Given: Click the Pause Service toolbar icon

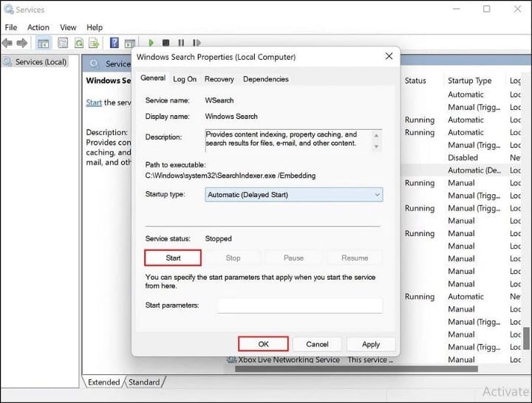Looking at the screenshot, I should (181, 43).
